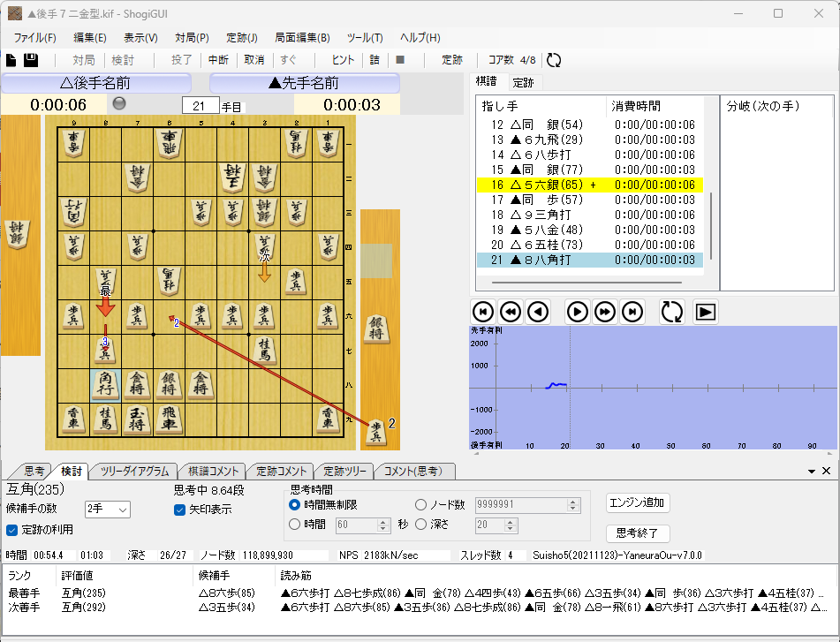Click the move number input field showing 21

[x=201, y=106]
